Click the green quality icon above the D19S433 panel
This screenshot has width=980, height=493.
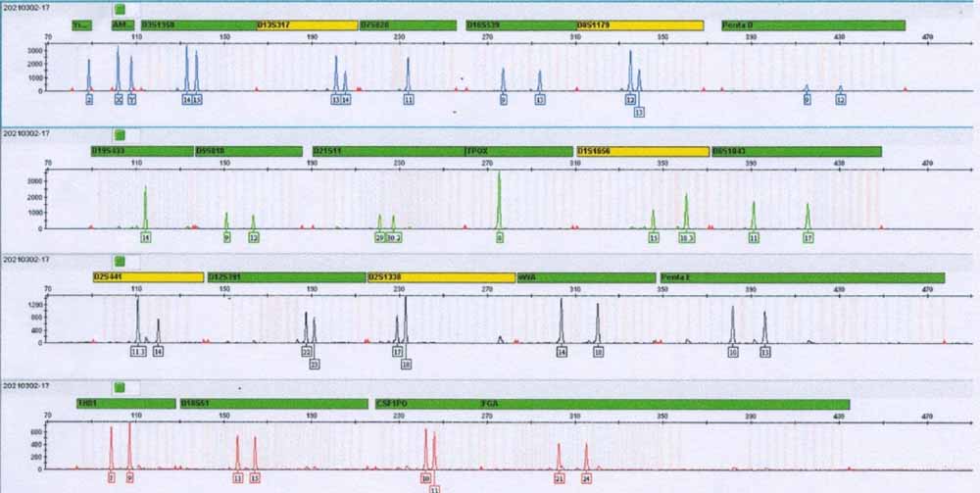(121, 134)
